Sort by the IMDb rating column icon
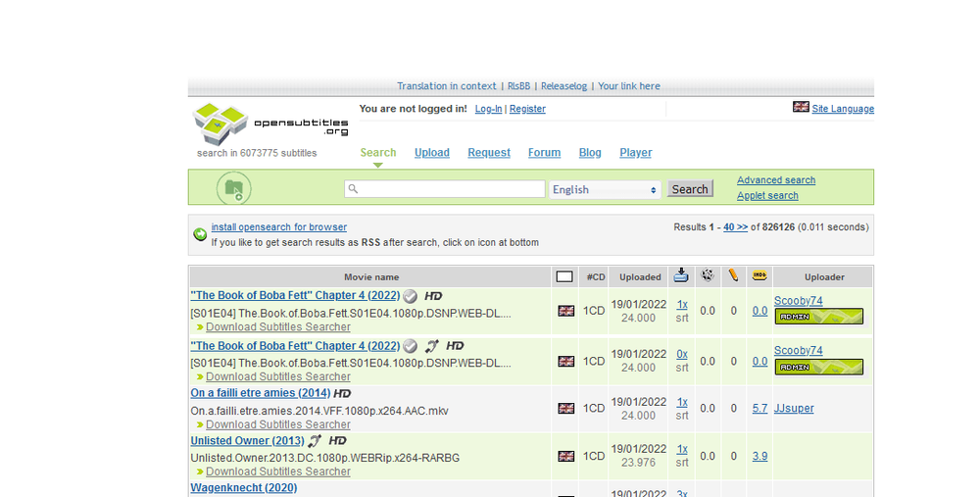This screenshot has width=980, height=497. point(759,276)
